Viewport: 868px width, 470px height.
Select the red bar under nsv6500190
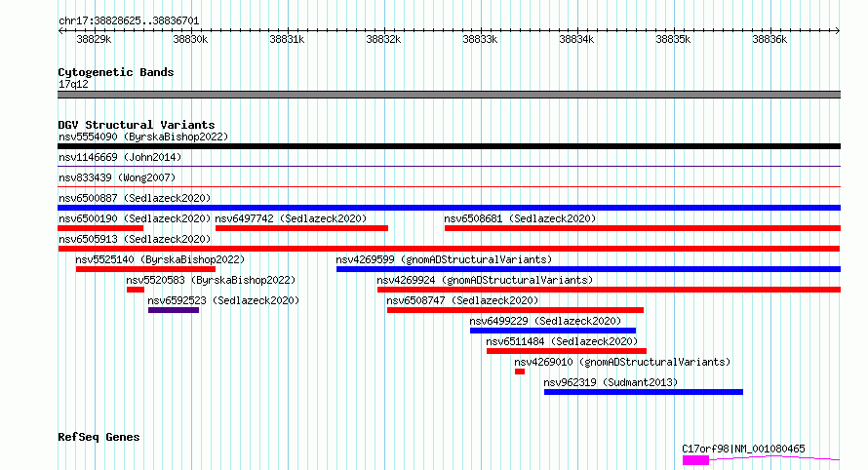pos(100,228)
